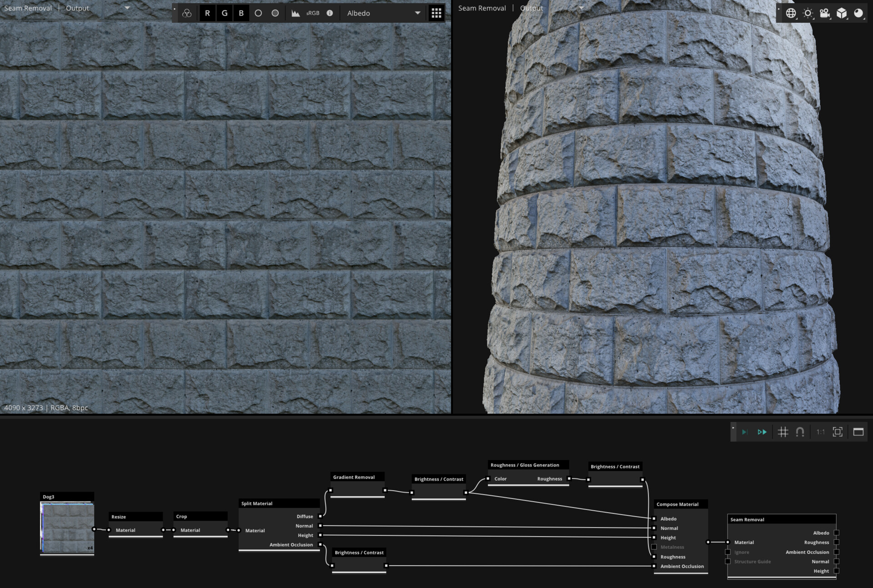
Task: Toggle Ignore input on Seam Removal node
Action: pyautogui.click(x=728, y=552)
